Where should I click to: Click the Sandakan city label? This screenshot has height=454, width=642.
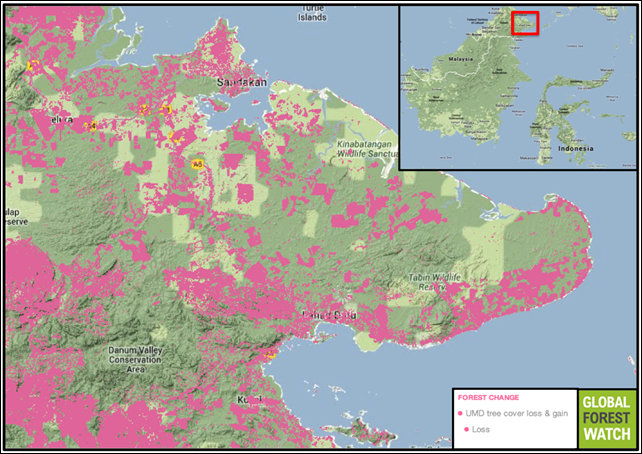coord(242,82)
